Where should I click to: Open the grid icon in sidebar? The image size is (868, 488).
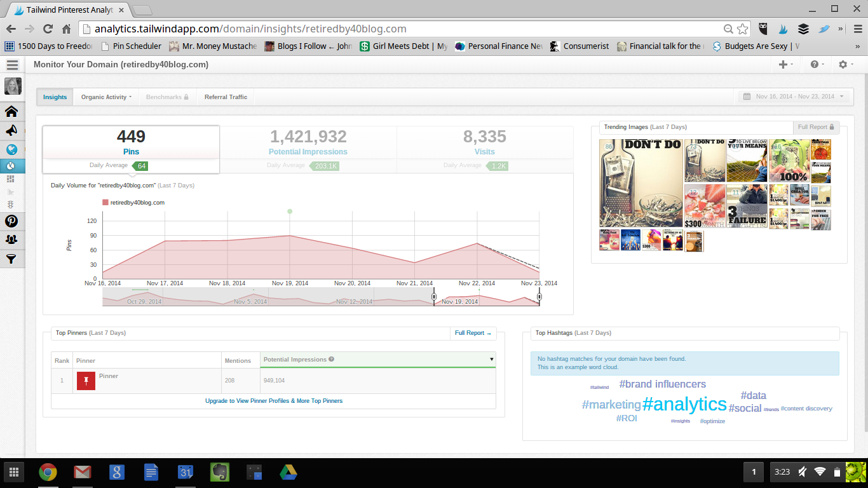point(11,180)
